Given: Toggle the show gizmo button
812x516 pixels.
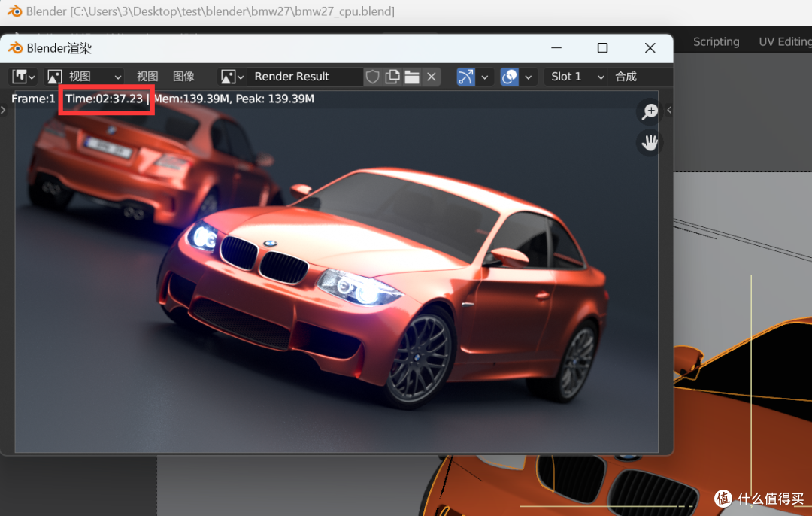Looking at the screenshot, I should [465, 77].
